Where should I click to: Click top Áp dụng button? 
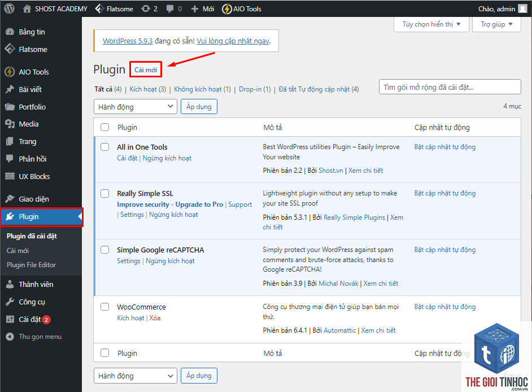pos(199,107)
